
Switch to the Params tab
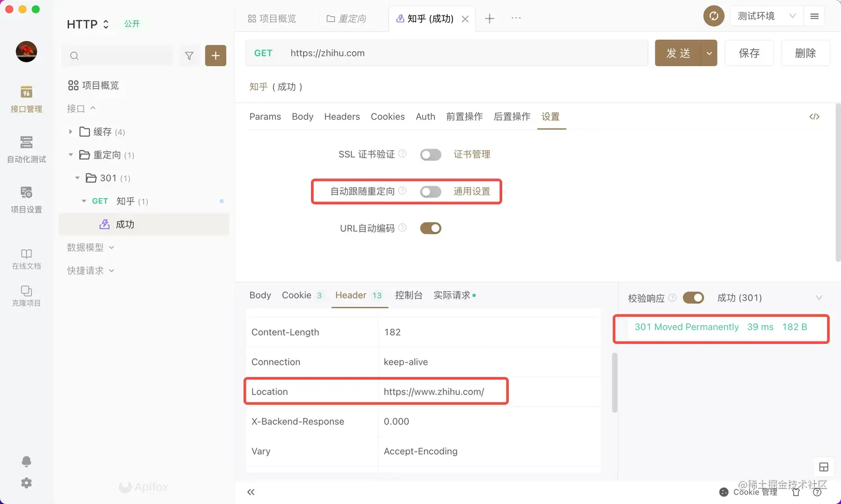tap(265, 116)
